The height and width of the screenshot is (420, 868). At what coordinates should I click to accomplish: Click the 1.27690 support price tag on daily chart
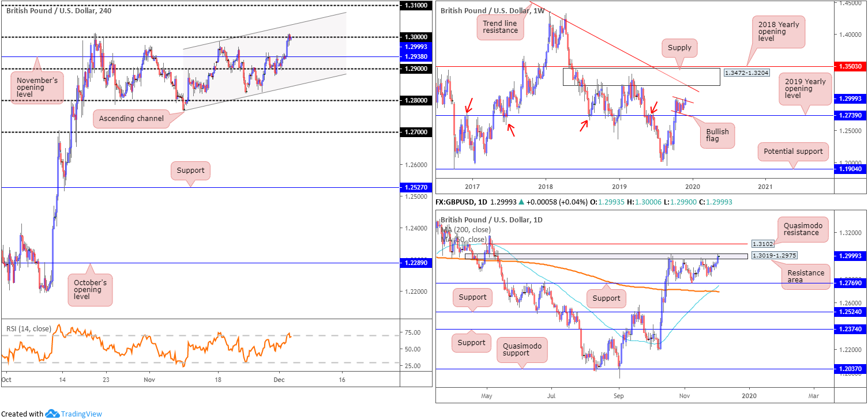pos(850,283)
